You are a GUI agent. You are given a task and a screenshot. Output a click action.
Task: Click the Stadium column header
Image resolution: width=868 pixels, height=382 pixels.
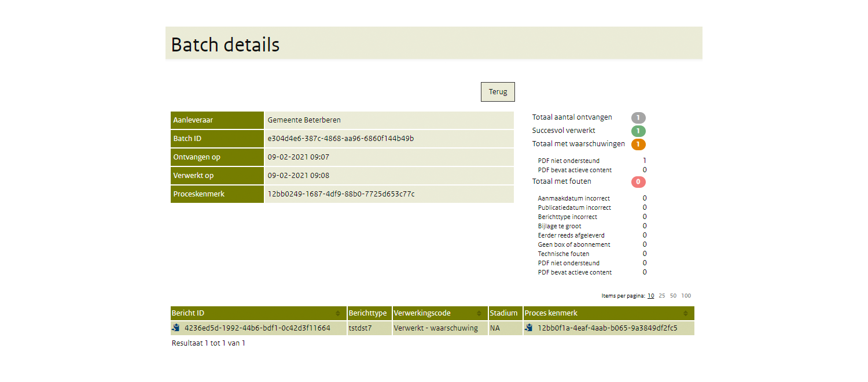505,313
